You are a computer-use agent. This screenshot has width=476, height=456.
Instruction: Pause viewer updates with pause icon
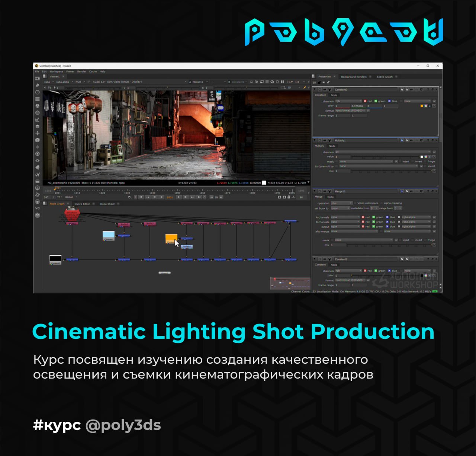click(x=282, y=82)
